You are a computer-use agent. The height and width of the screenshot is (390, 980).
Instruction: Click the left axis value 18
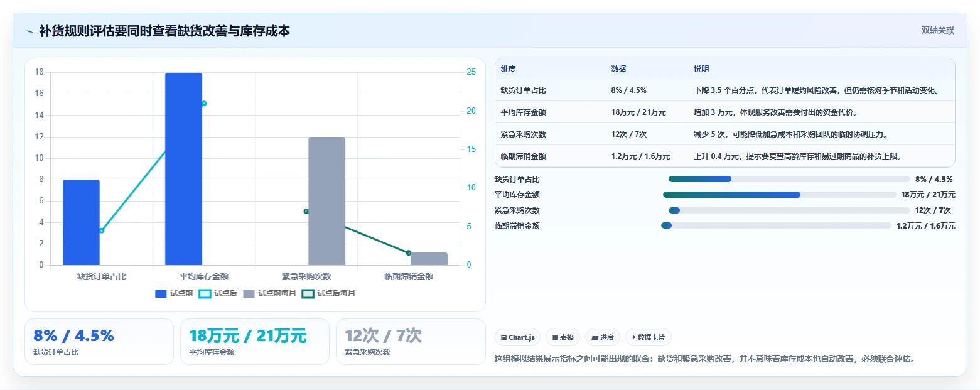coord(40,72)
